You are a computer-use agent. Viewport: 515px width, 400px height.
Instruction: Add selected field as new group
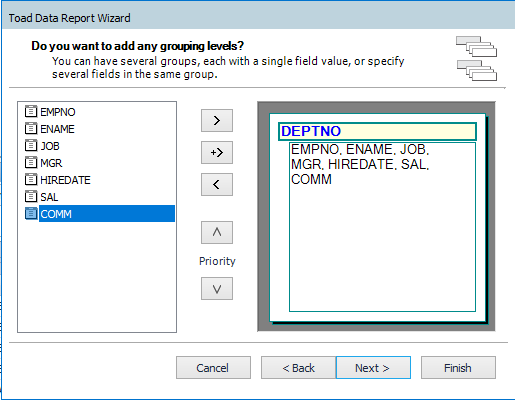coord(217,120)
